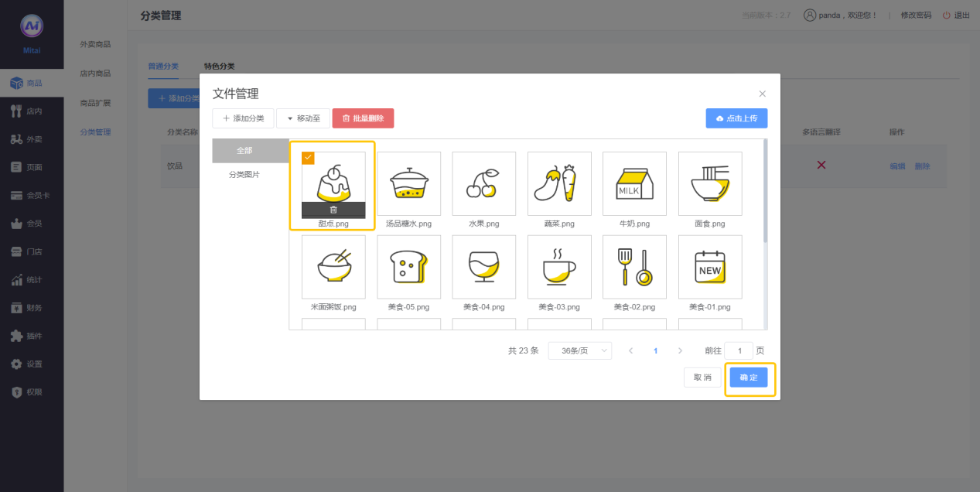Choose the 美食-01.png NEW calendar icon
The height and width of the screenshot is (492, 980).
pos(709,267)
